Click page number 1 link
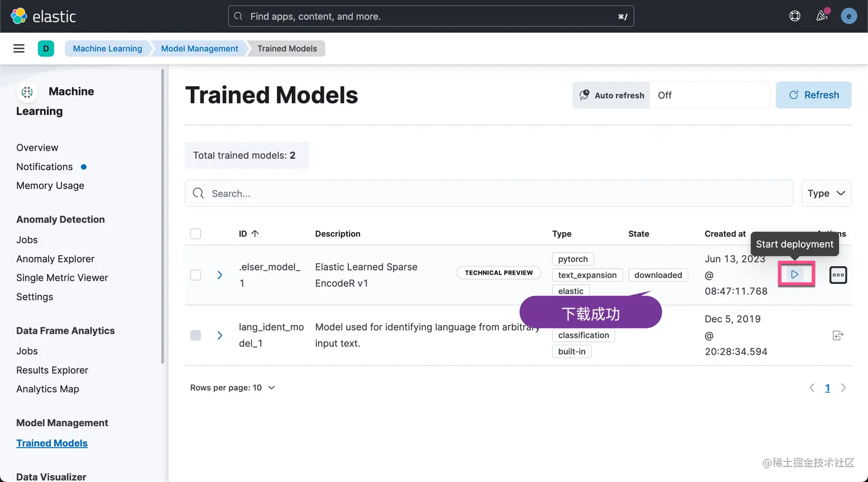Image resolution: width=868 pixels, height=482 pixels. pyautogui.click(x=827, y=388)
